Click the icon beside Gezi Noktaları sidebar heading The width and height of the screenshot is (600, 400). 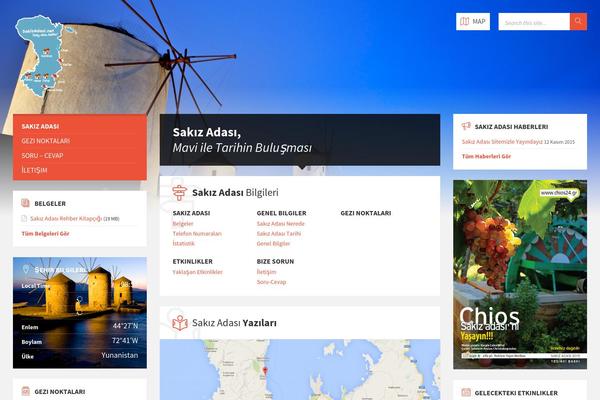(26, 391)
